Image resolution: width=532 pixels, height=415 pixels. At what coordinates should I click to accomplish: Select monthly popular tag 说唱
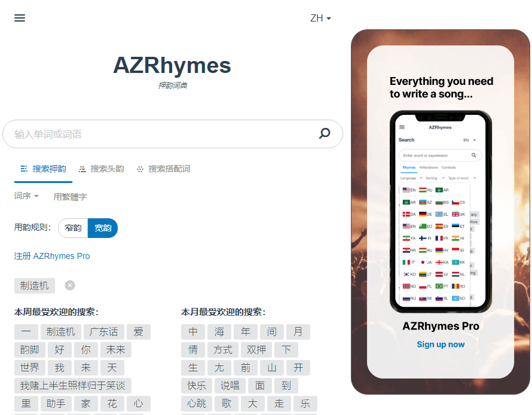pos(230,386)
